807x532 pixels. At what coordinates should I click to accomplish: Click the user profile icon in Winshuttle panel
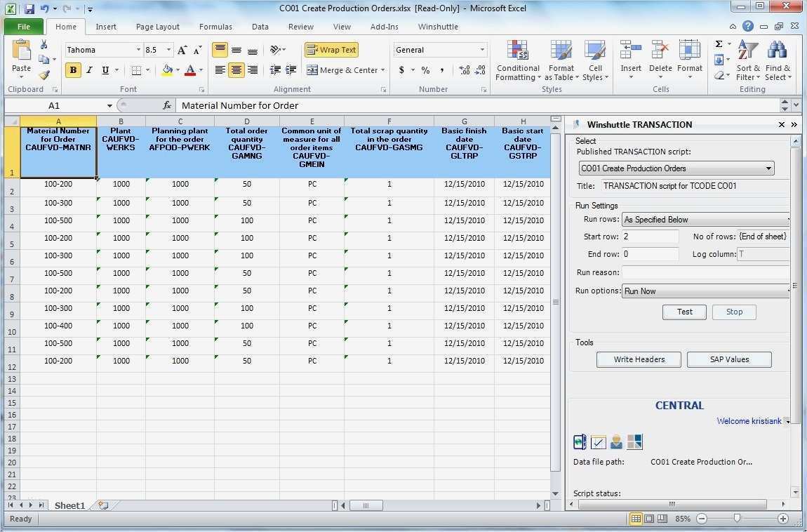pos(616,441)
